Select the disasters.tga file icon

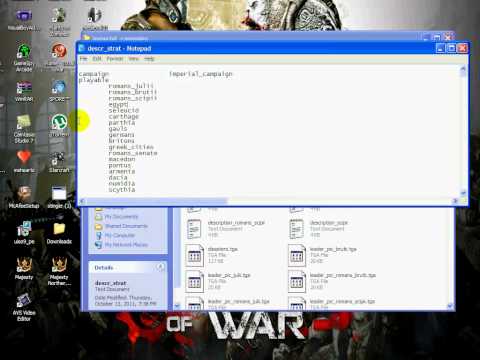coord(194,255)
